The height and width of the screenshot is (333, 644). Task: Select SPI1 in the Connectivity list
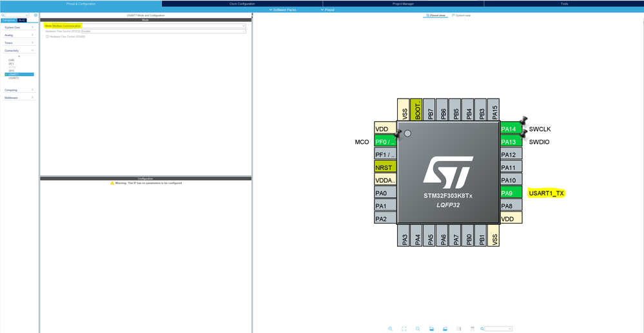pyautogui.click(x=12, y=71)
